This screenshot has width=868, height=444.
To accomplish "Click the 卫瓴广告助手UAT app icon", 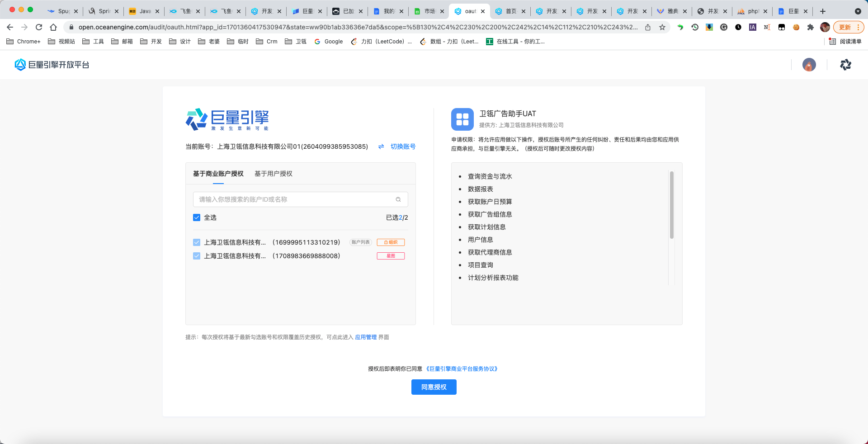I will point(462,119).
